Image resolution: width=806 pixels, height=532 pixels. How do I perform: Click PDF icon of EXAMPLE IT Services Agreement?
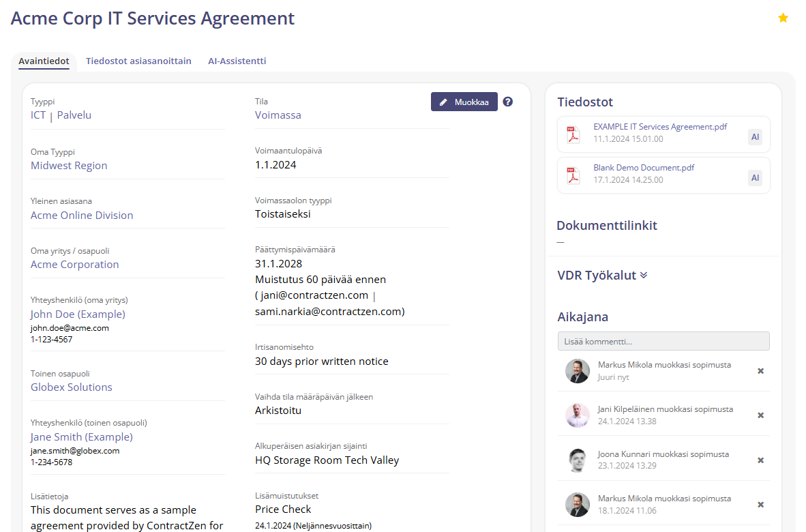573,134
